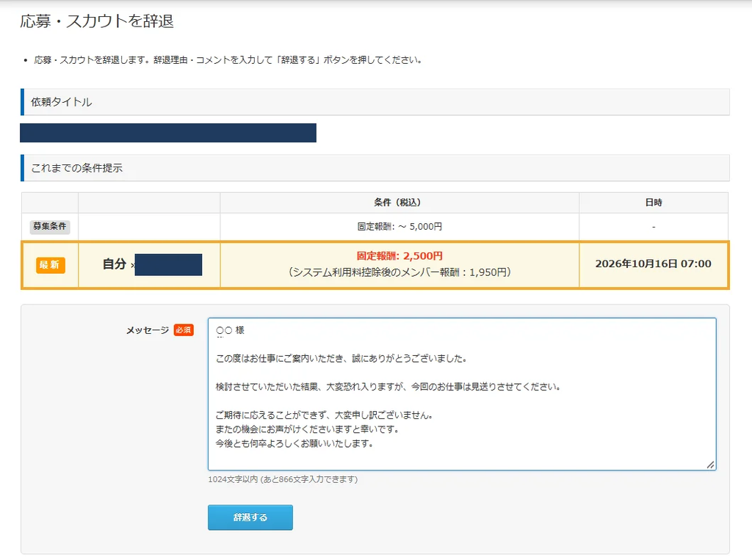This screenshot has height=560, width=752.
Task: Grab the textarea resize handle corner
Action: click(x=710, y=465)
